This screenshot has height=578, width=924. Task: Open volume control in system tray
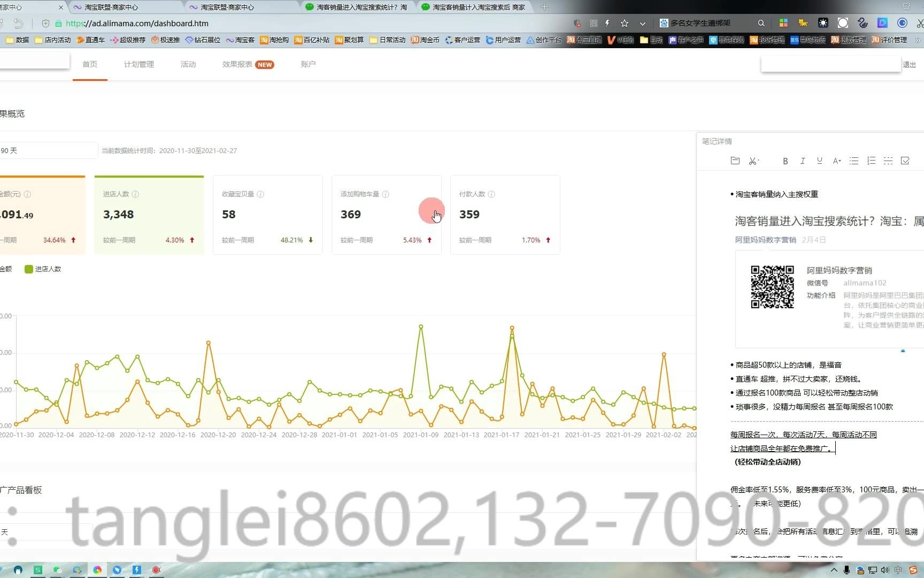tap(885, 570)
